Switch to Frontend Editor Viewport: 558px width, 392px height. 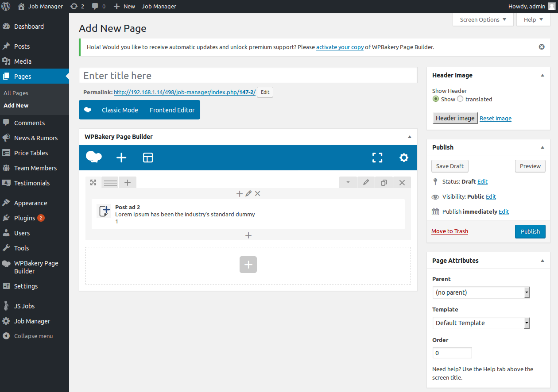coord(172,110)
